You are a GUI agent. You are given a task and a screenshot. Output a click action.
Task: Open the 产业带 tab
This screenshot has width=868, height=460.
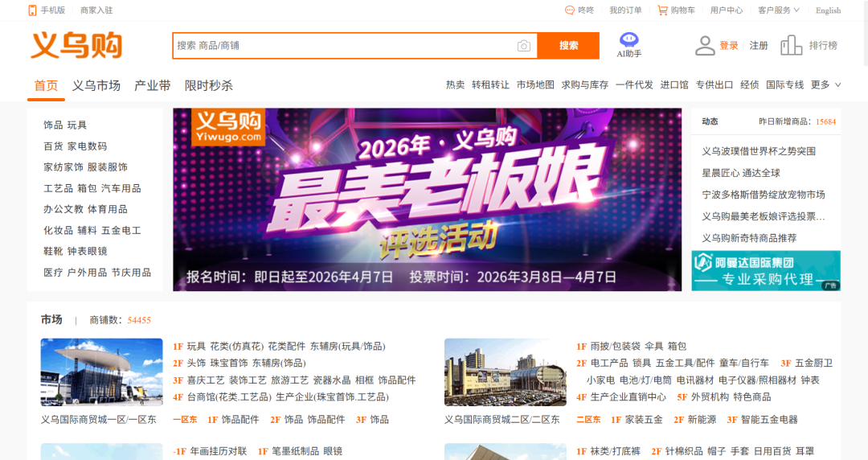tap(152, 85)
